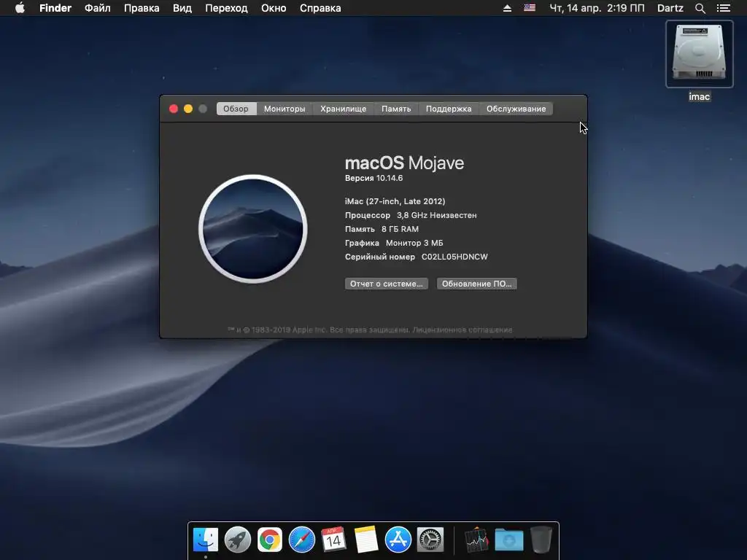Open Google Chrome from the Dock
Screen dimensions: 747x560
coord(270,540)
